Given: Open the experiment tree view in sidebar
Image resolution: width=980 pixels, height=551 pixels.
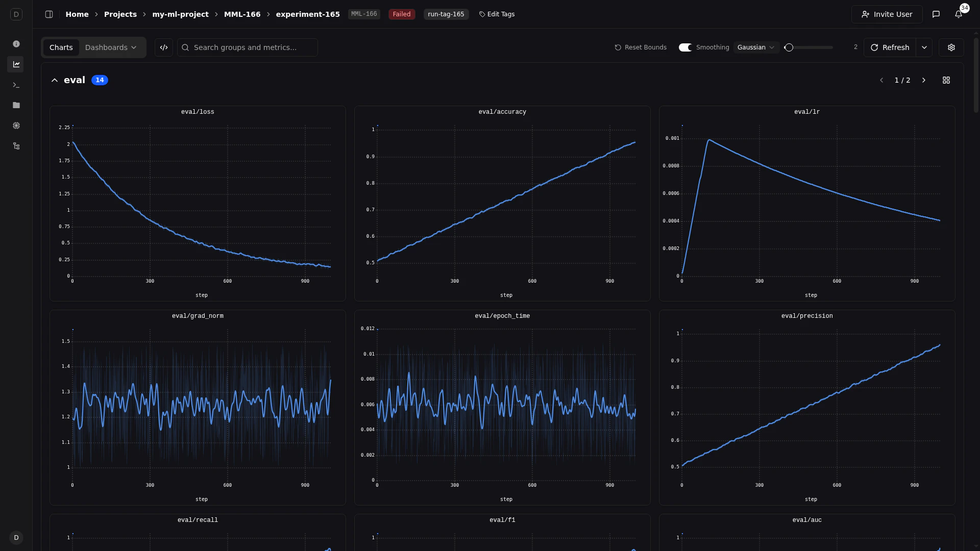Looking at the screenshot, I should click(16, 146).
